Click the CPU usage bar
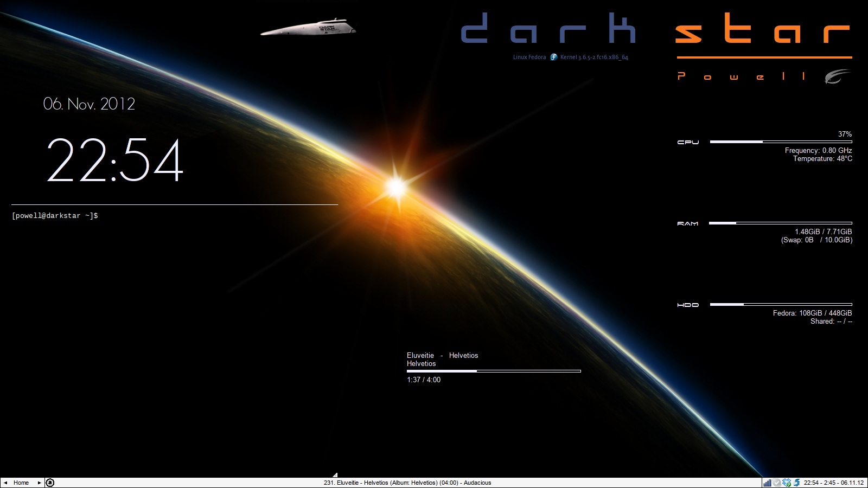The width and height of the screenshot is (868, 488). pyautogui.click(x=781, y=142)
